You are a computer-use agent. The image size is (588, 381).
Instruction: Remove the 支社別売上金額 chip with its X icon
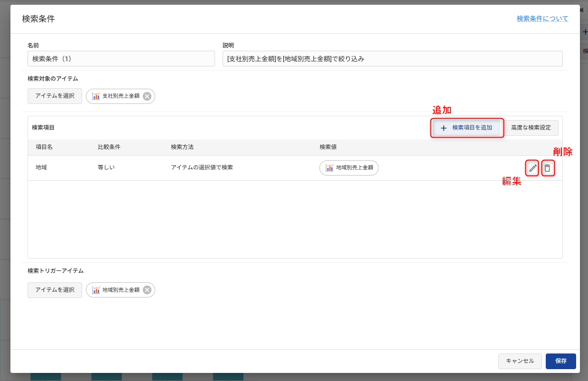tap(147, 96)
